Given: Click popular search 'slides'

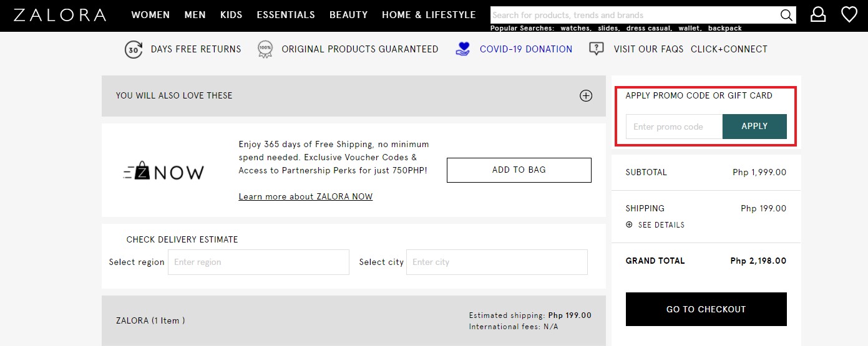Looking at the screenshot, I should (608, 28).
